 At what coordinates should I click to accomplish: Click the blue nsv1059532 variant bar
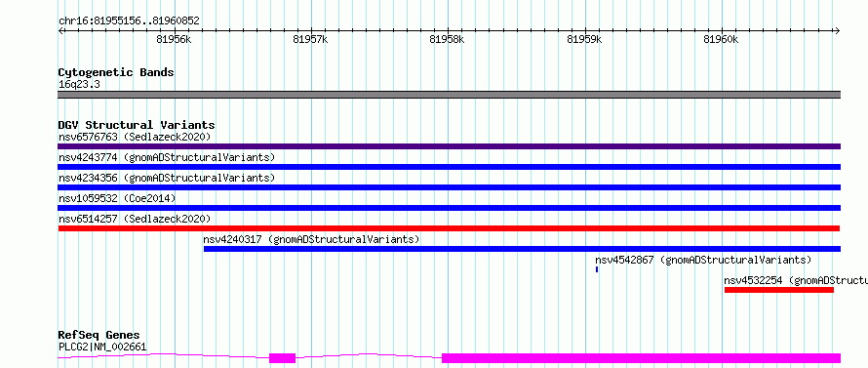[x=450, y=208]
